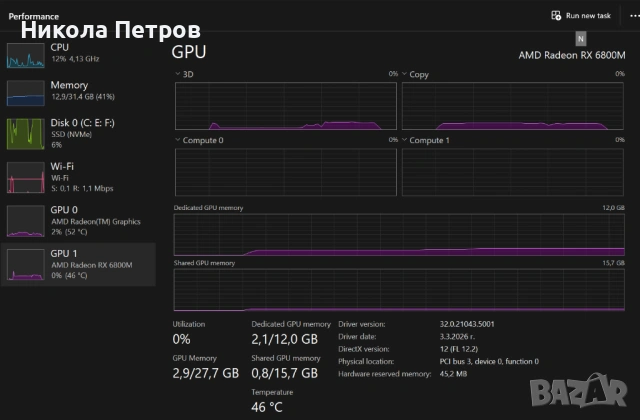
Task: Click the 12,0 GB dedicated memory maximum label
Action: point(613,208)
